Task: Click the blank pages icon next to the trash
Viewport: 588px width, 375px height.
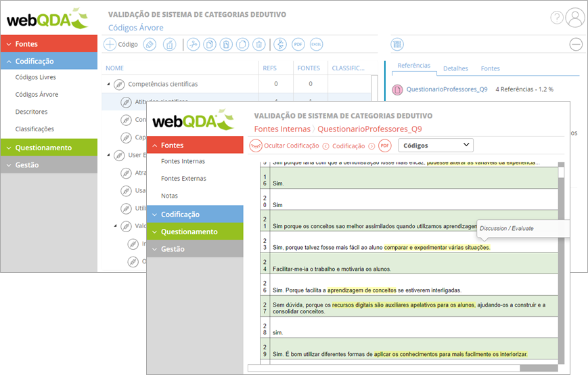Action: (243, 44)
